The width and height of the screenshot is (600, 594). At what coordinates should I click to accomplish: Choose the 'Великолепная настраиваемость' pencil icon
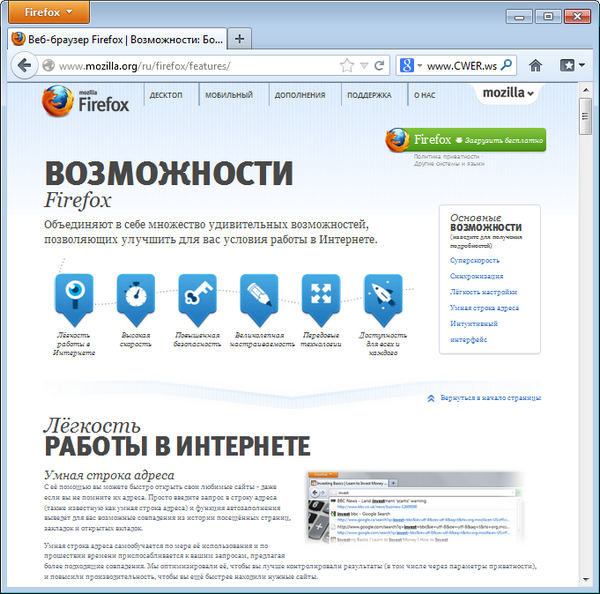pos(259,294)
